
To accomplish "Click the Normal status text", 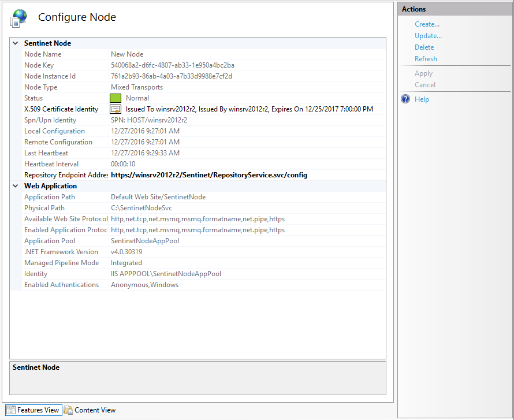I will [x=137, y=98].
